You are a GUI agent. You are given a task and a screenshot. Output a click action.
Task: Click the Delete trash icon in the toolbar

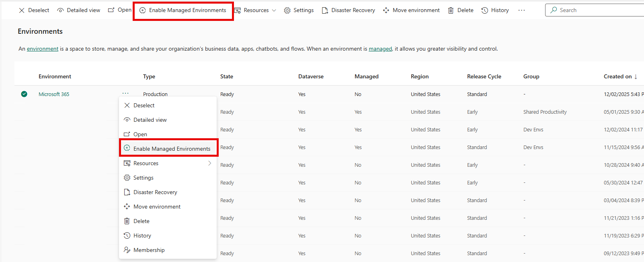451,10
